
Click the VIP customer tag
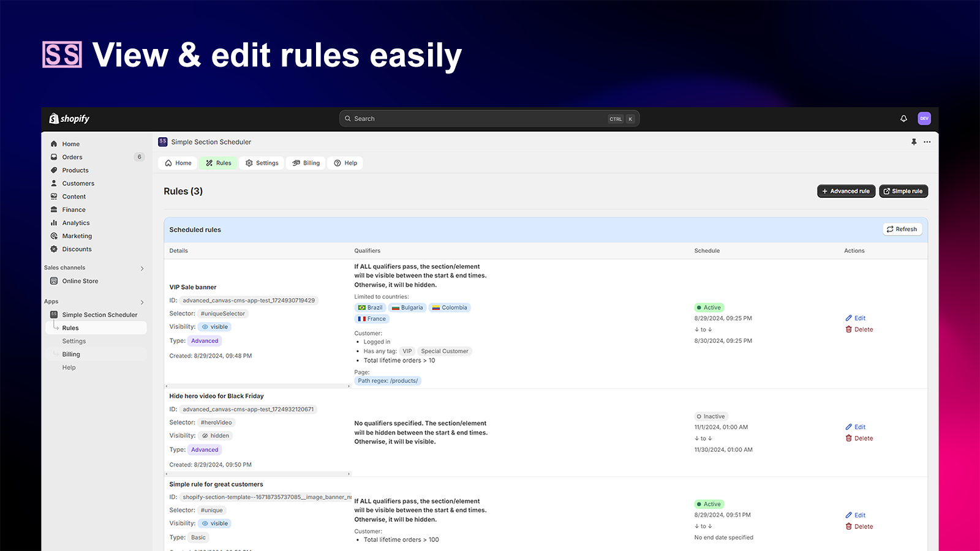(x=407, y=351)
